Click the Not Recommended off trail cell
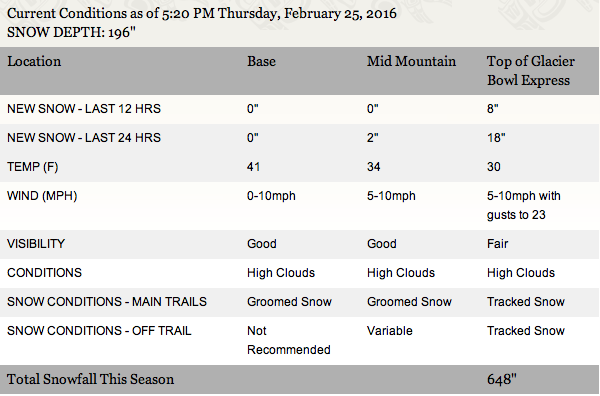This screenshot has width=600, height=396. 289,341
